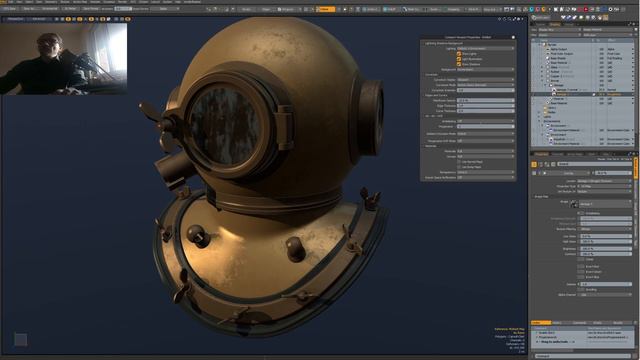Toggle the Light Illumination checkbox
The width and height of the screenshot is (640, 360).
point(459,59)
